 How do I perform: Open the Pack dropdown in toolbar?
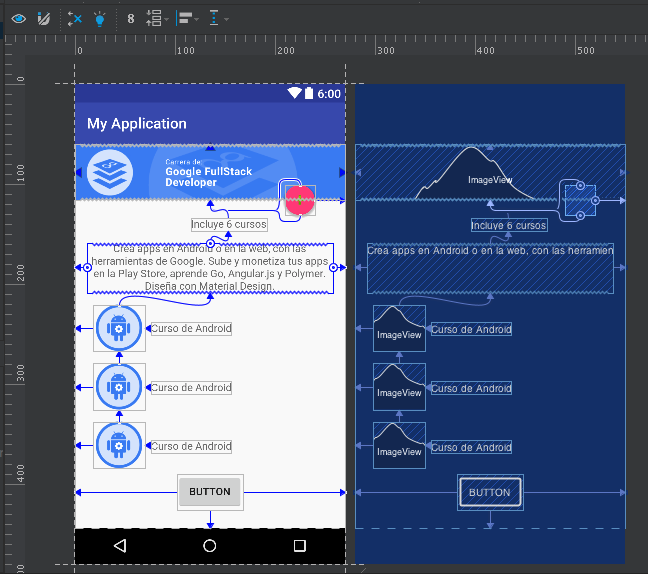point(155,18)
